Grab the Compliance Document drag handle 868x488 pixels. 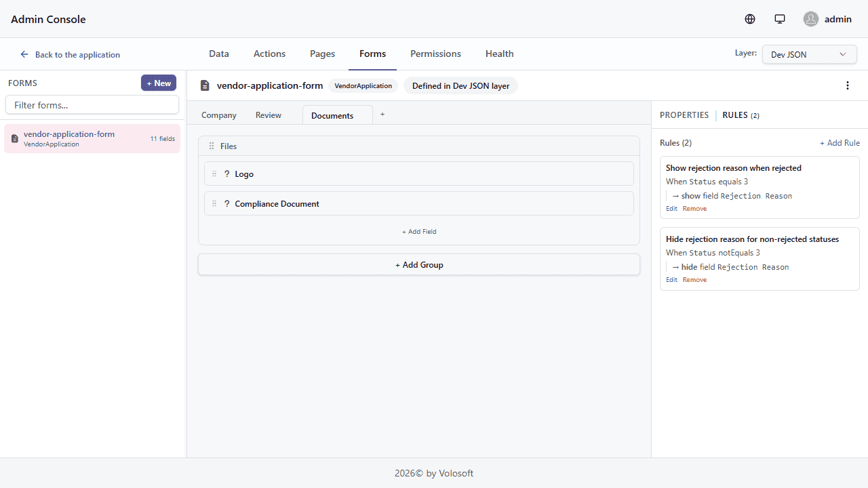pos(215,204)
